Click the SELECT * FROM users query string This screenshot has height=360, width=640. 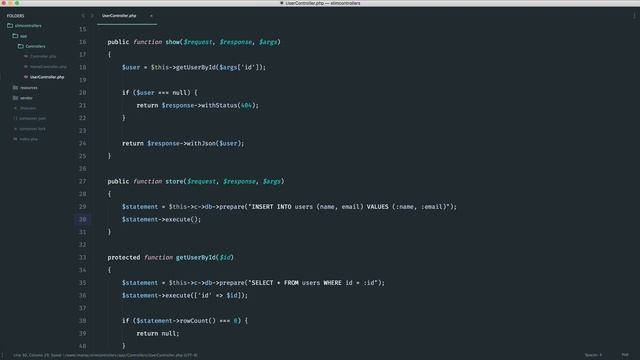(315, 283)
